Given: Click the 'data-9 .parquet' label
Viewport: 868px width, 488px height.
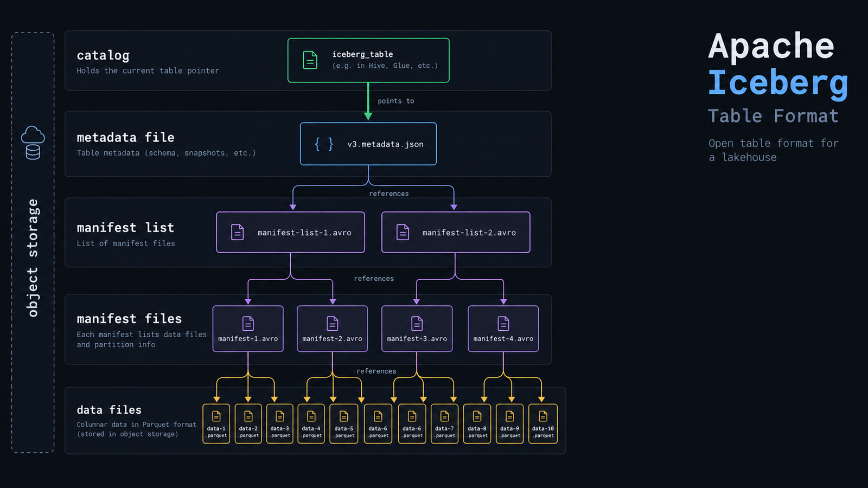Looking at the screenshot, I should point(510,432).
